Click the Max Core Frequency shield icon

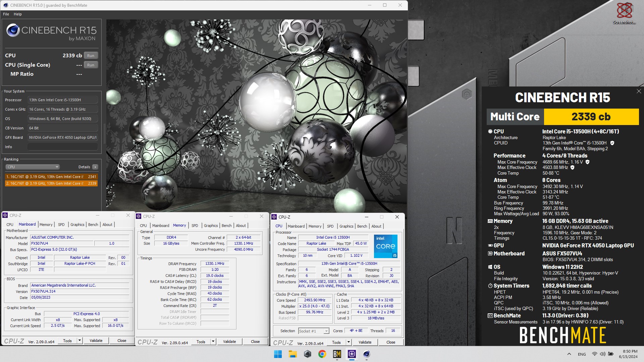(x=587, y=162)
